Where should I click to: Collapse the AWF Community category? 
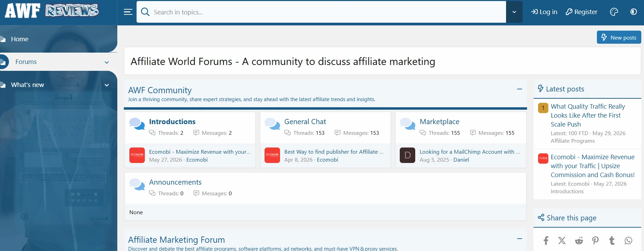tap(519, 89)
